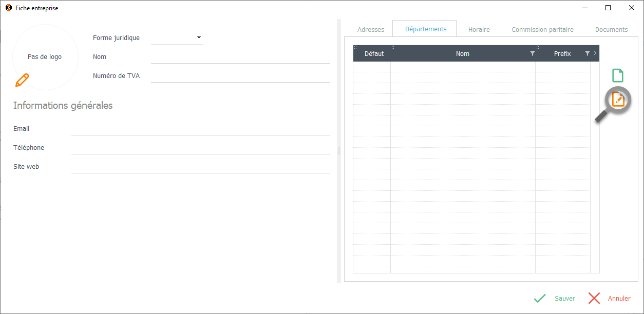Click the app icon in the title bar
This screenshot has width=644, height=314.
pyautogui.click(x=8, y=8)
